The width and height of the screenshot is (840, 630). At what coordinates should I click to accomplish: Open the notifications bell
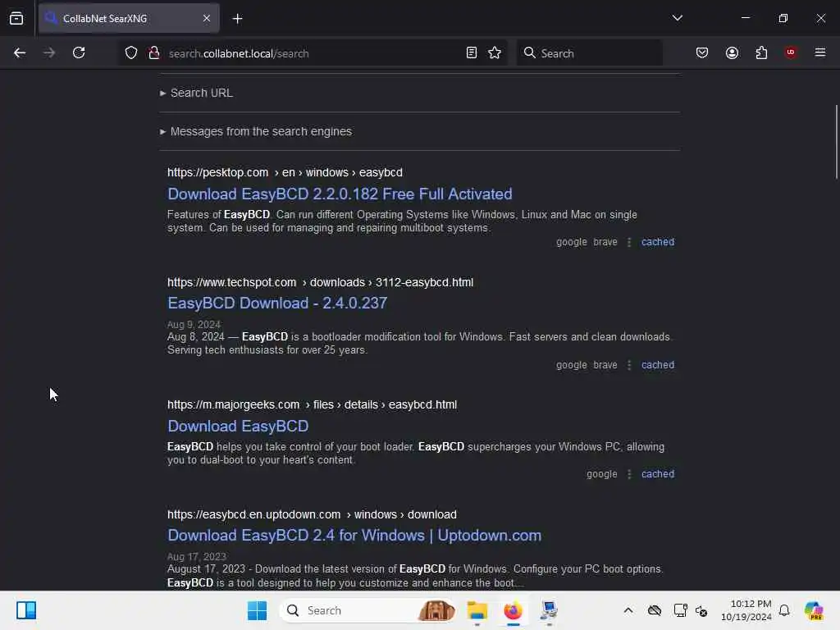pos(784,610)
